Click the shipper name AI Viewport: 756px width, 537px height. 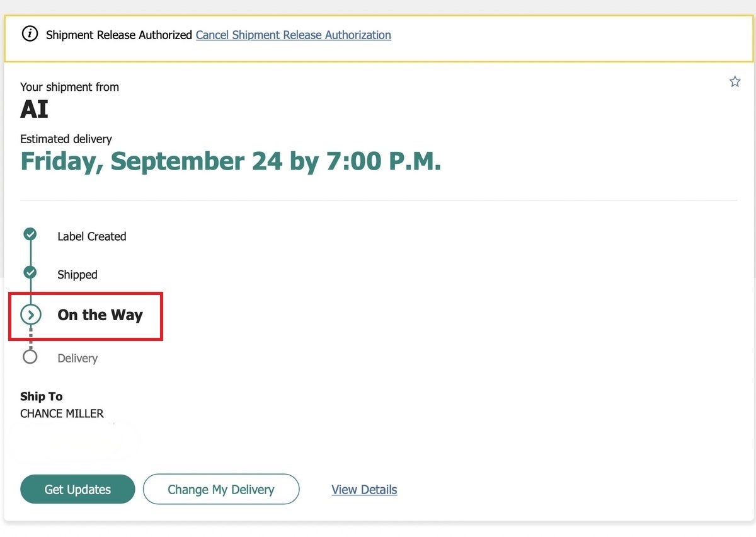pos(34,110)
